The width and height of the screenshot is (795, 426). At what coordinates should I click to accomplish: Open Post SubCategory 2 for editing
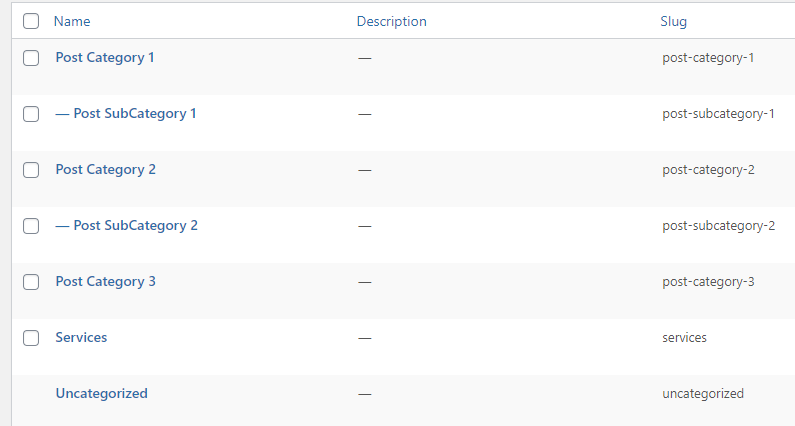(126, 226)
